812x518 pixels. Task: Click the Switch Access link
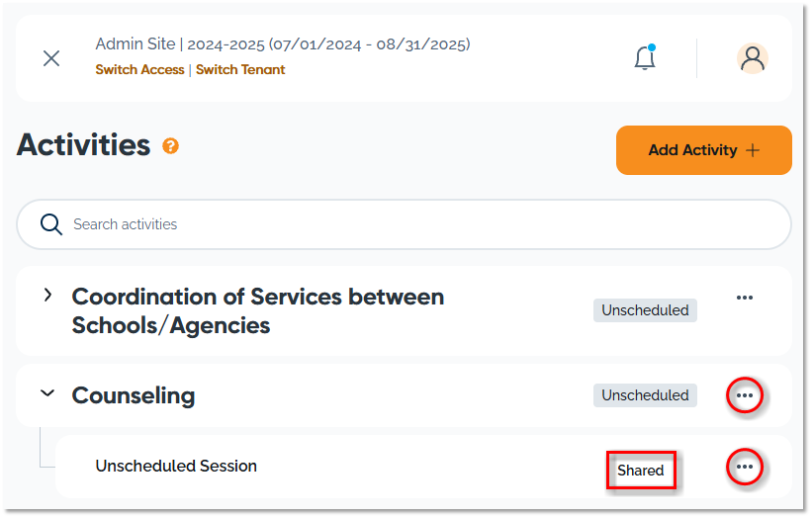point(139,70)
